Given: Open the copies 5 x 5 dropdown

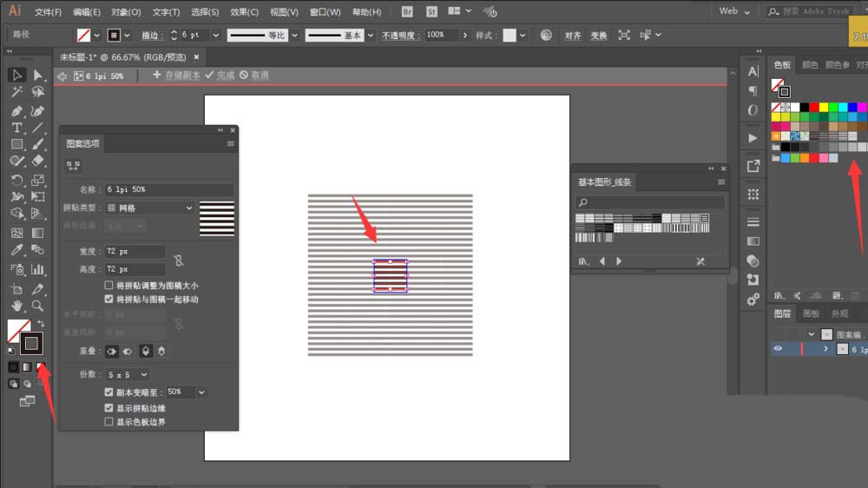Looking at the screenshot, I should tap(128, 375).
